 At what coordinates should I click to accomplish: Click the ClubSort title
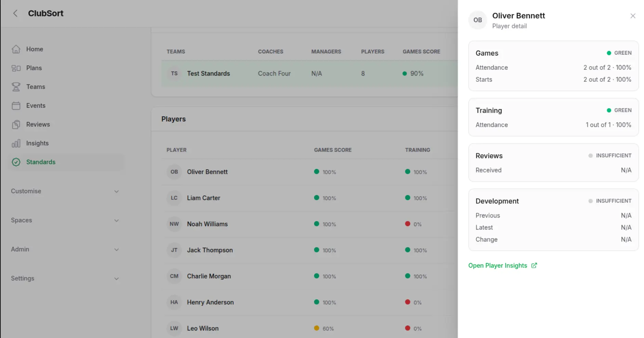(x=45, y=13)
